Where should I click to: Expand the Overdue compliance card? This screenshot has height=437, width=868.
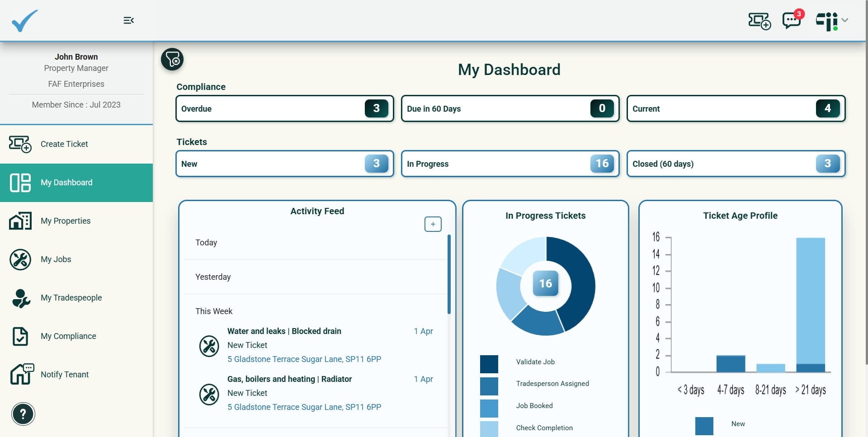click(284, 108)
